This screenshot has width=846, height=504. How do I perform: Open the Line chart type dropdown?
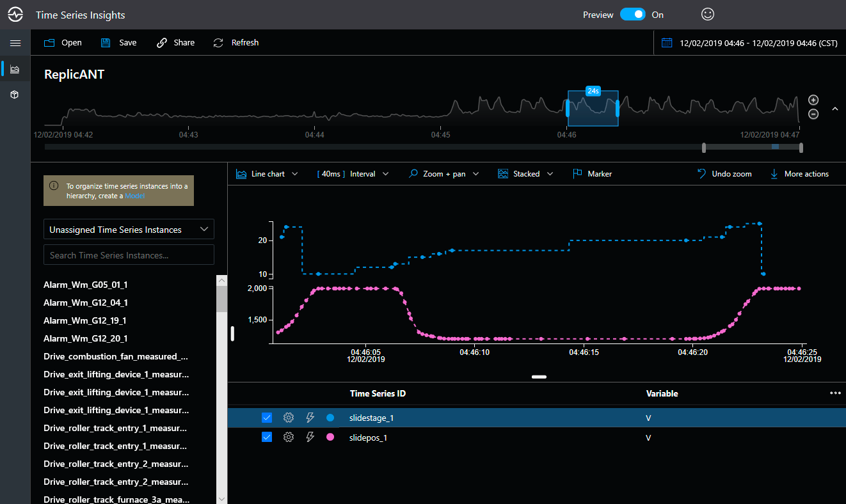click(x=267, y=174)
